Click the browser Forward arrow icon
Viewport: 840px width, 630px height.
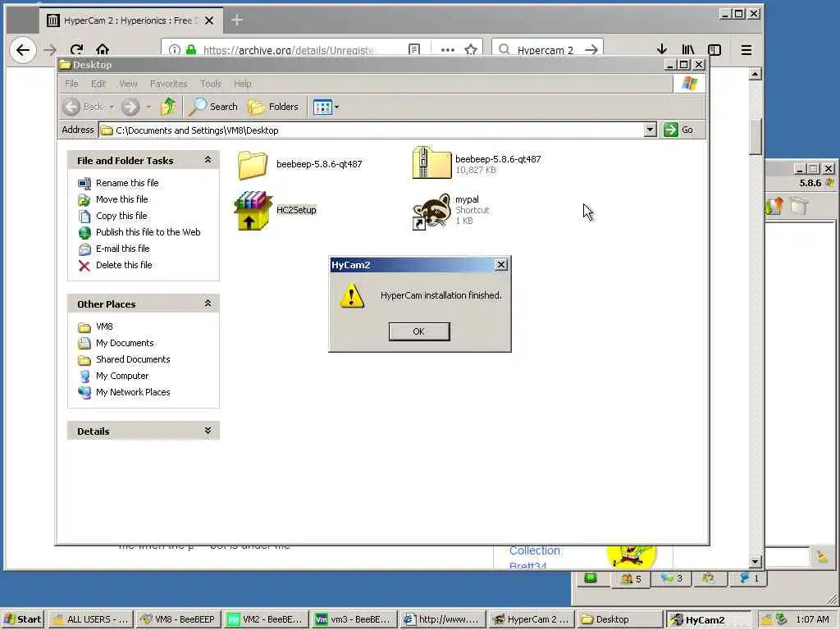pos(50,50)
